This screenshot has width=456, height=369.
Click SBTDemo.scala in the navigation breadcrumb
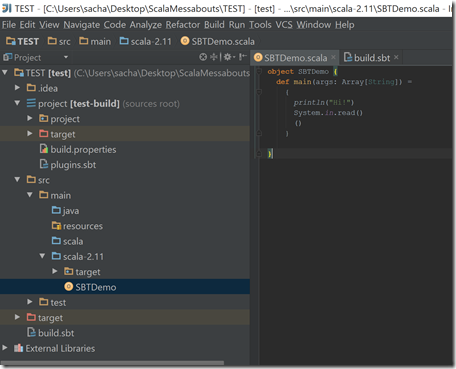pos(217,41)
